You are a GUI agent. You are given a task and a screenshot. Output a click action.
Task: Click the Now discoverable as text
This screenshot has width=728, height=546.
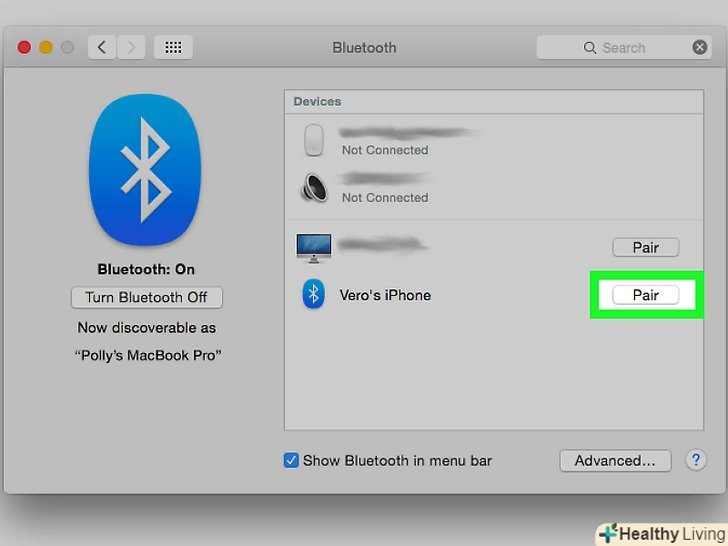(x=147, y=328)
